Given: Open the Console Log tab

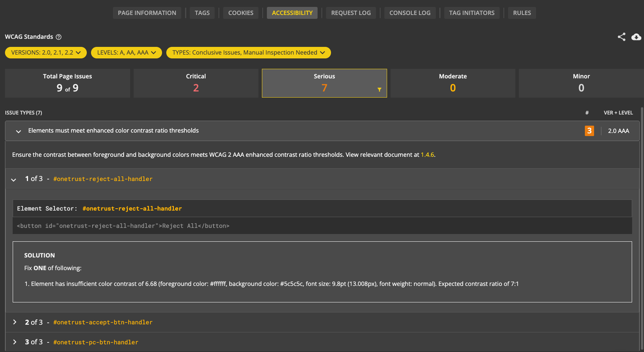Looking at the screenshot, I should coord(410,13).
